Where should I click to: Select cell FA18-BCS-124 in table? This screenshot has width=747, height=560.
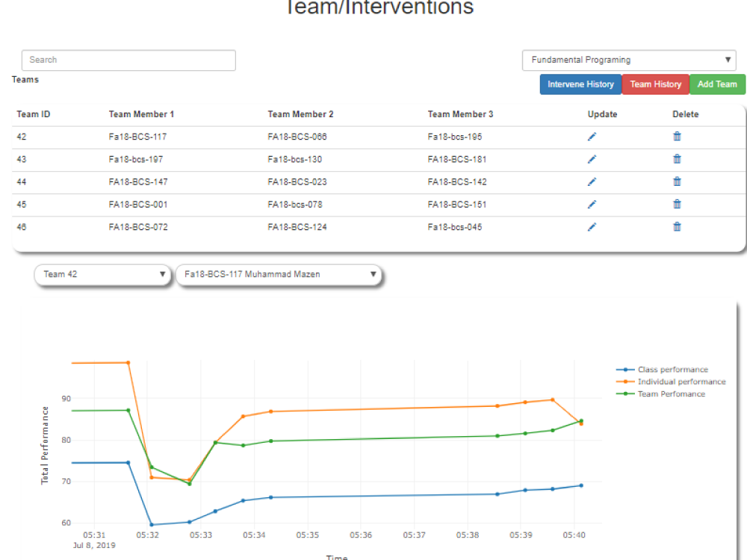click(x=297, y=227)
